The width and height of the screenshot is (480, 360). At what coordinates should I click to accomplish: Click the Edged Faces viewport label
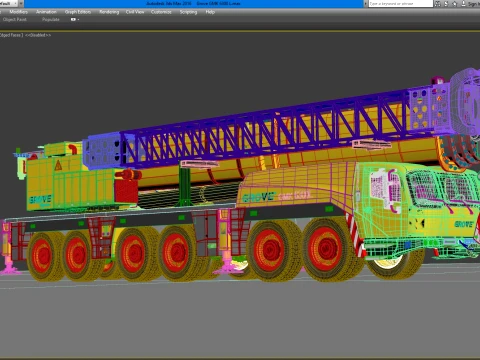click(11, 35)
